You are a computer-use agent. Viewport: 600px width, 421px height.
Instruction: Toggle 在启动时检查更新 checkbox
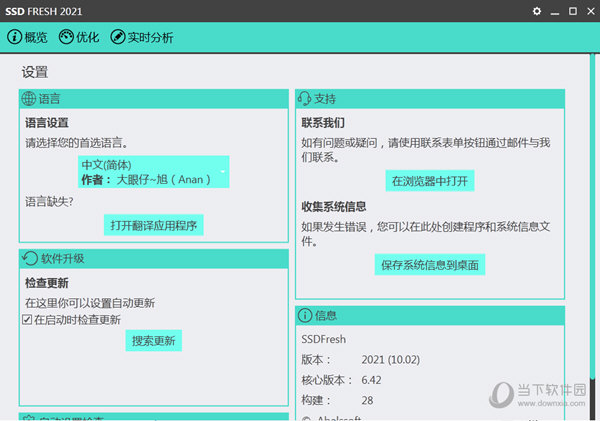(27, 320)
